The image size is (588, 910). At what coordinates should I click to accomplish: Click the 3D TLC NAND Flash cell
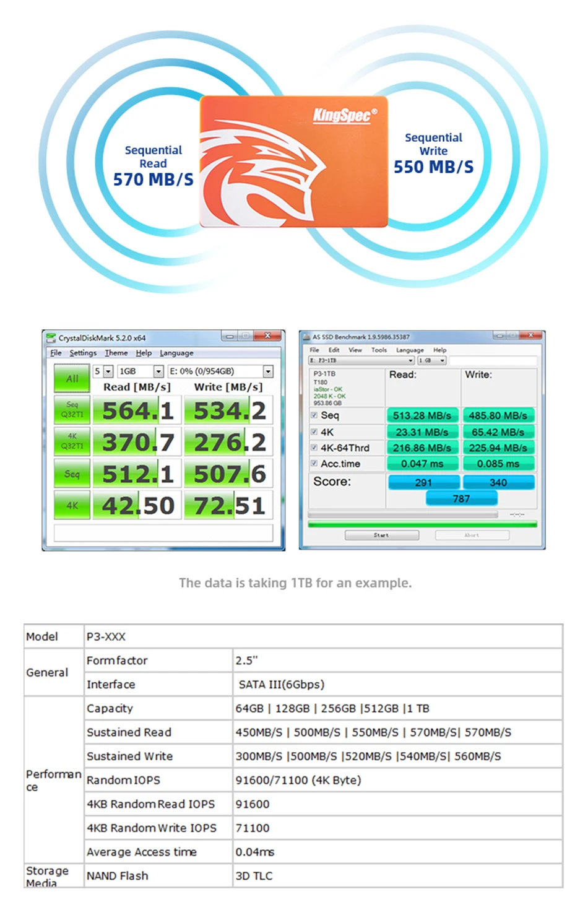397,875
